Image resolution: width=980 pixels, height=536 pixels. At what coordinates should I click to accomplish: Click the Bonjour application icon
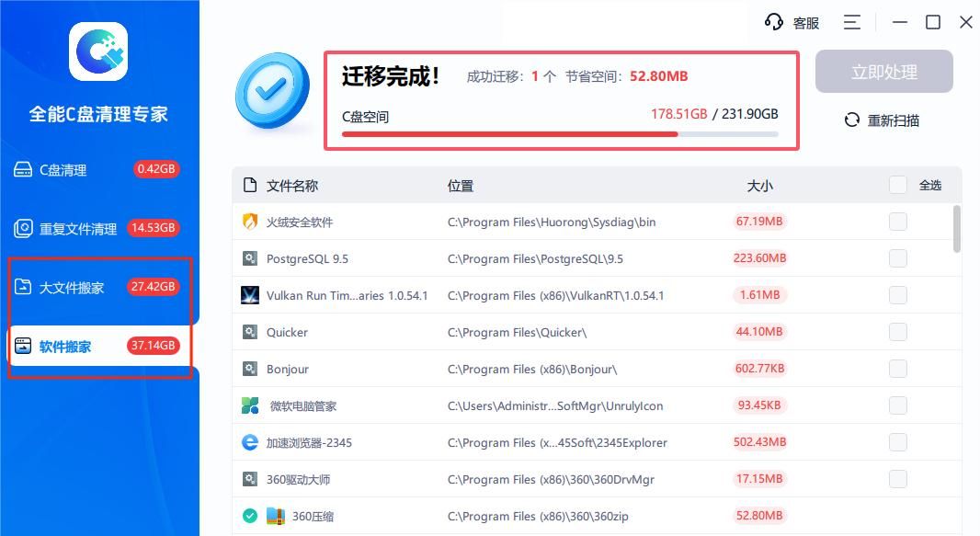pyautogui.click(x=250, y=369)
